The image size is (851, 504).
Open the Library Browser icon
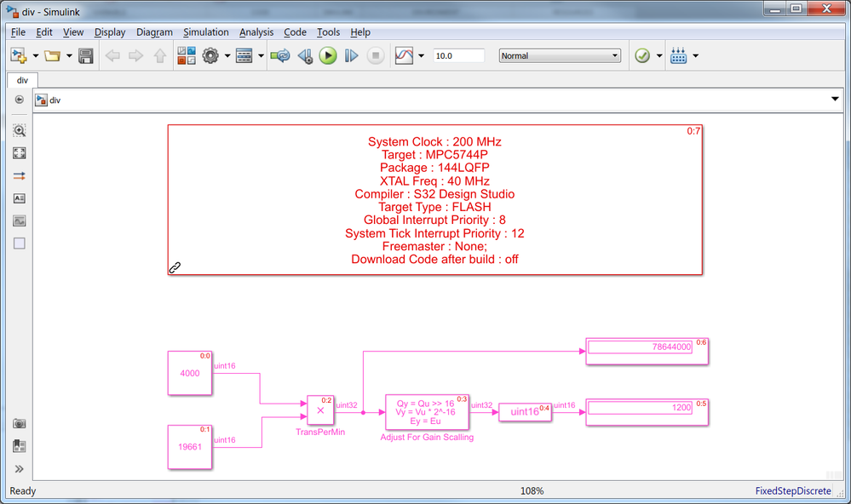pyautogui.click(x=187, y=55)
